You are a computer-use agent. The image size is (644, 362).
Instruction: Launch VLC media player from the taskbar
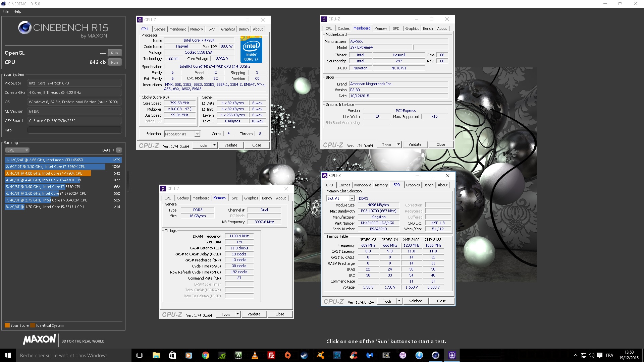pos(255,355)
